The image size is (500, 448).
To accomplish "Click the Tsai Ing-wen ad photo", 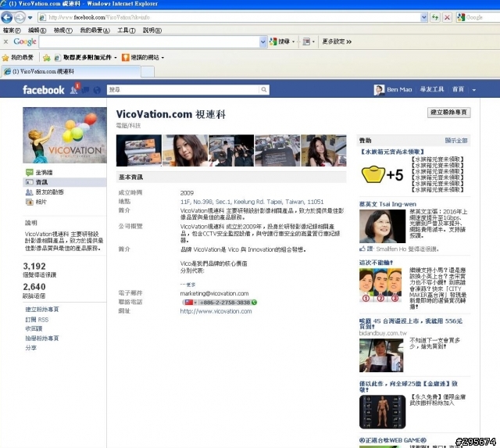I will (x=382, y=227).
